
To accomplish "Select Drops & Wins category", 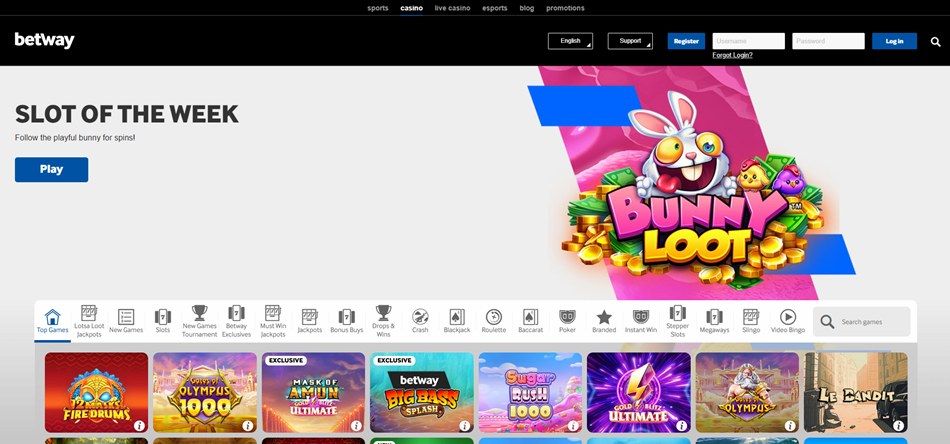I will 383,321.
